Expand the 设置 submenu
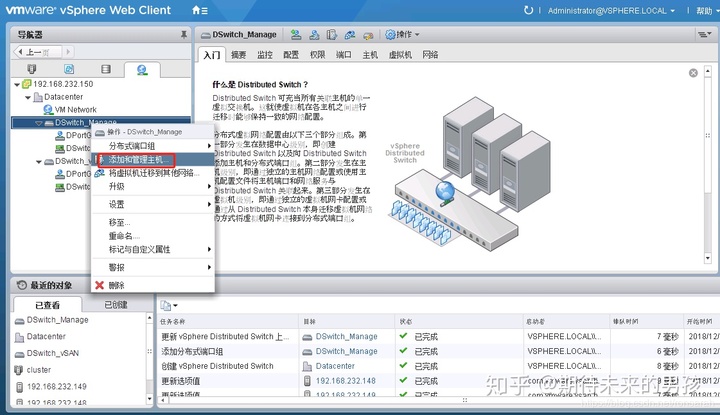 click(x=153, y=204)
